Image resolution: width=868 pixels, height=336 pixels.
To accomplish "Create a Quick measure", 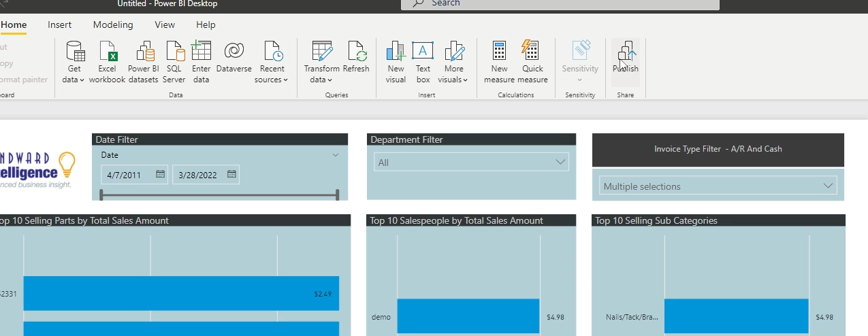I will click(532, 62).
